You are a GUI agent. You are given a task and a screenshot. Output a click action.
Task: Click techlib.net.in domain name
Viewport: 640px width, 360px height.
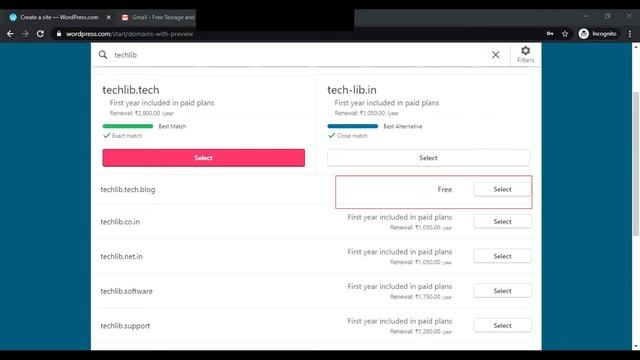tap(121, 256)
